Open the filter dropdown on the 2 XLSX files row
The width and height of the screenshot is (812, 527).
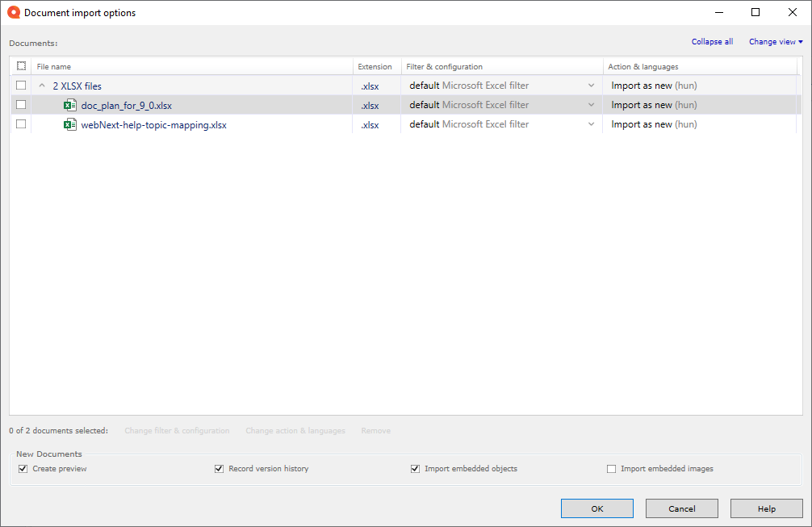click(x=592, y=86)
